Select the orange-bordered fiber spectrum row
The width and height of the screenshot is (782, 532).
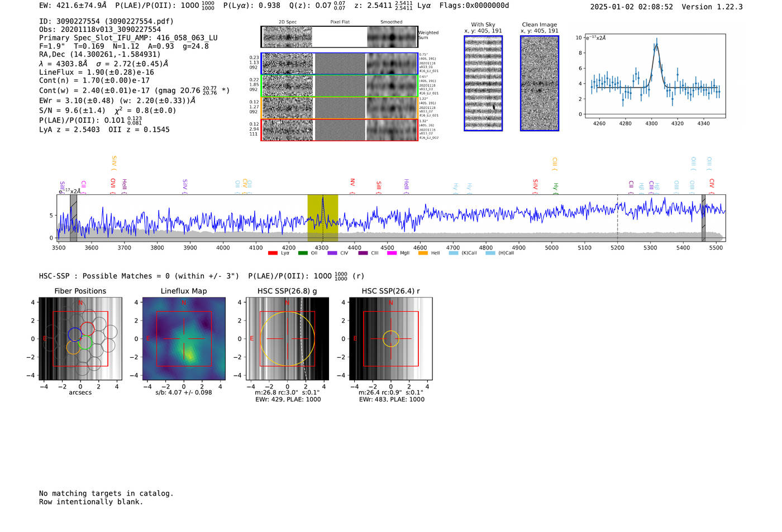[x=339, y=108]
